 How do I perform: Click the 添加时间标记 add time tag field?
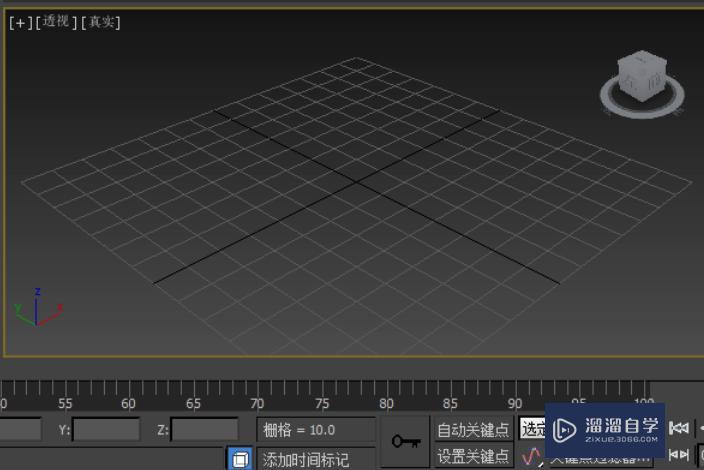tap(316, 460)
